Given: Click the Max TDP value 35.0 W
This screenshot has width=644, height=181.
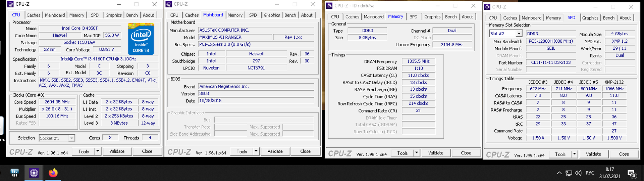Looking at the screenshot, I should [112, 35].
